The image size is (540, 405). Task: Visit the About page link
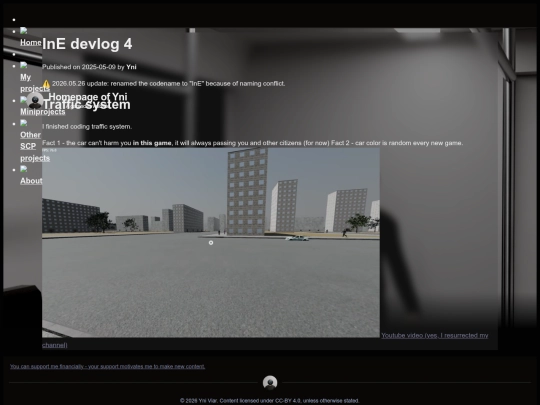pos(31,181)
